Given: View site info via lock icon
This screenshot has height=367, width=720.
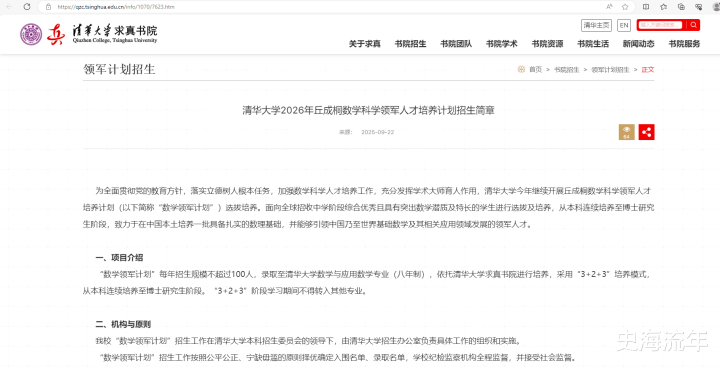Looking at the screenshot, I should pyautogui.click(x=49, y=7).
